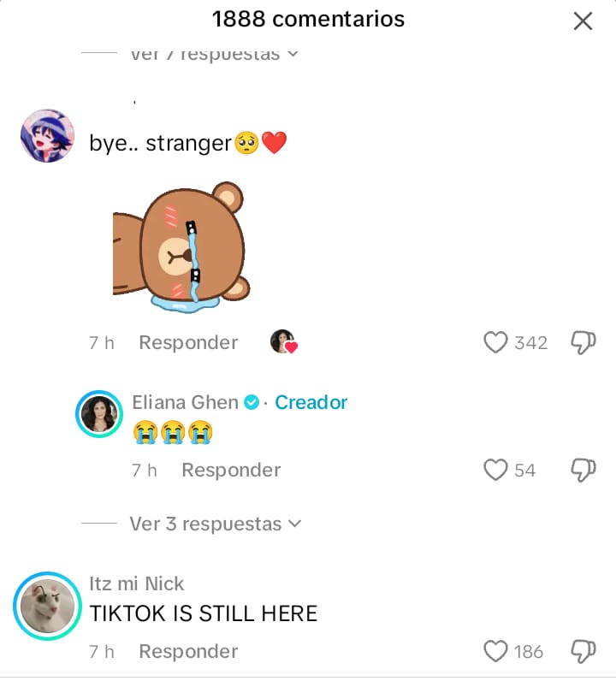Reply to 'TIKTOK IS STILL HERE' comment
Viewport: 616px width, 693px height.
[188, 651]
